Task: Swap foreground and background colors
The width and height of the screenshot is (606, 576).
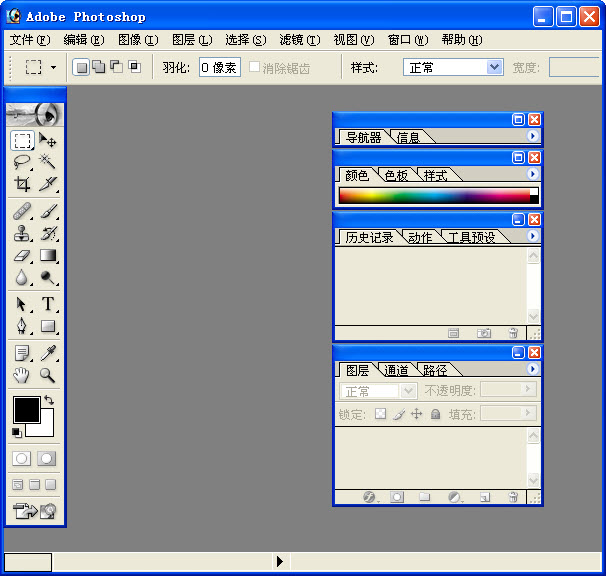Action: pos(49,400)
